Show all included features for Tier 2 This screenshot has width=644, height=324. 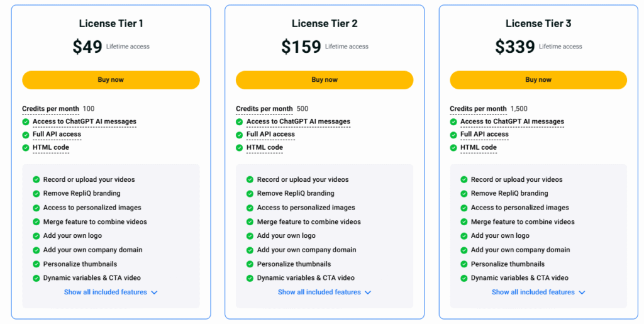point(325,293)
